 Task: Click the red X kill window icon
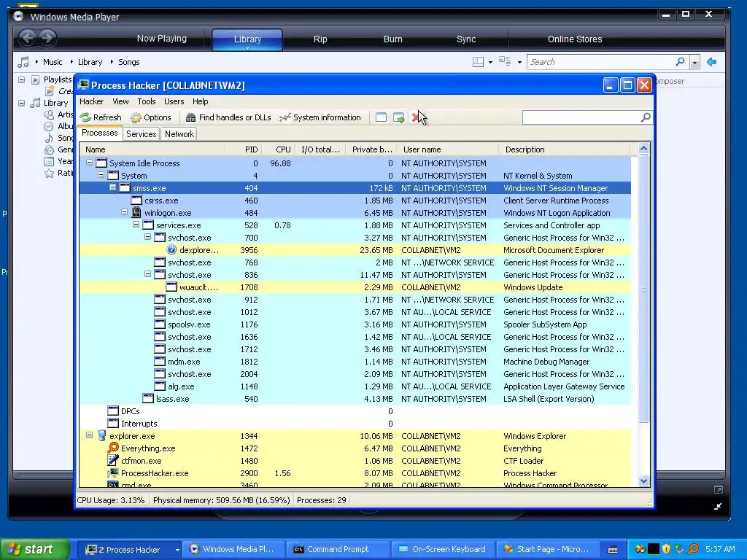click(416, 117)
